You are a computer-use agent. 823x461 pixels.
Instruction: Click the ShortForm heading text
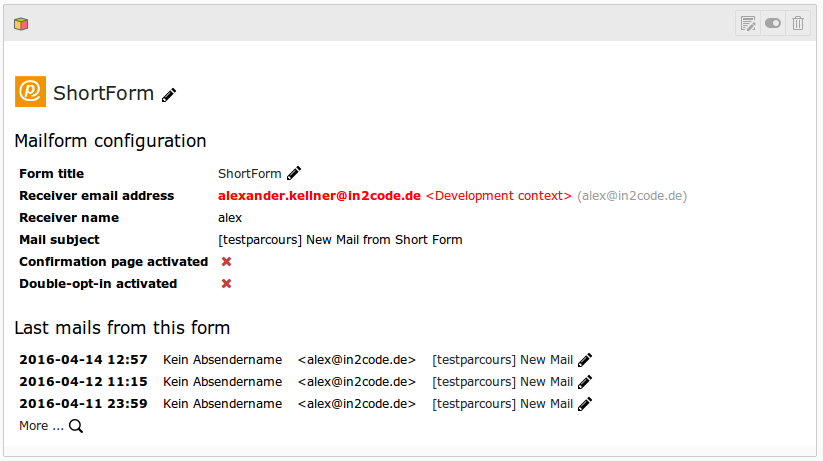103,93
